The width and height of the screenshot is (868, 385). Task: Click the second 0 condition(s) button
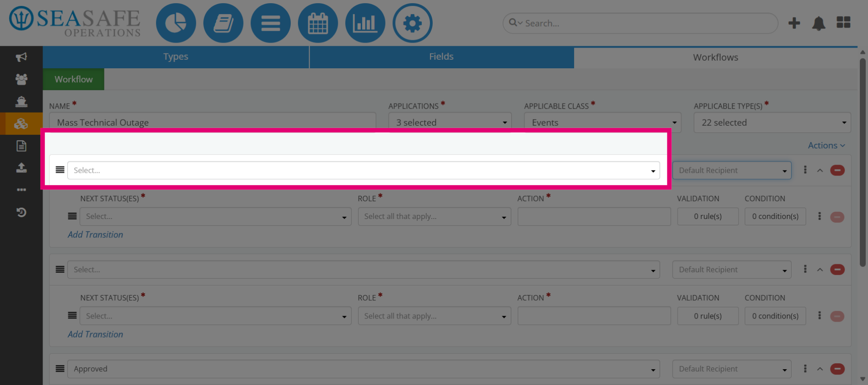(x=775, y=316)
